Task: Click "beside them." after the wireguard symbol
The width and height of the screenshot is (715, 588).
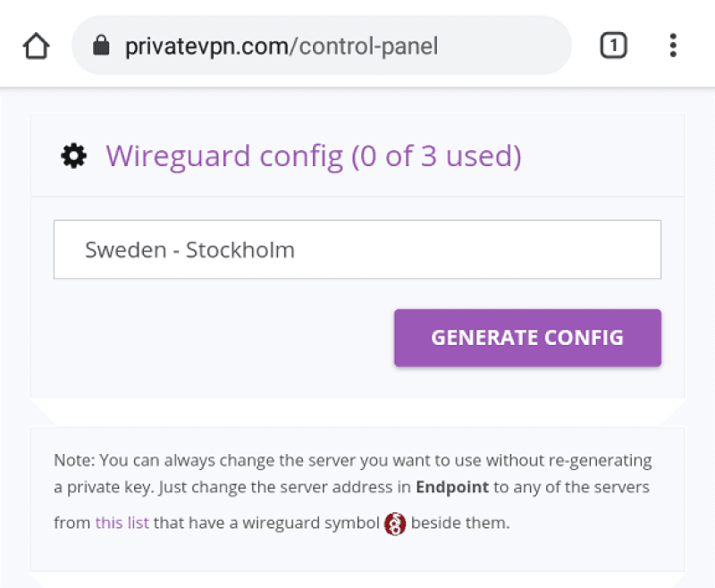Action: tap(460, 523)
